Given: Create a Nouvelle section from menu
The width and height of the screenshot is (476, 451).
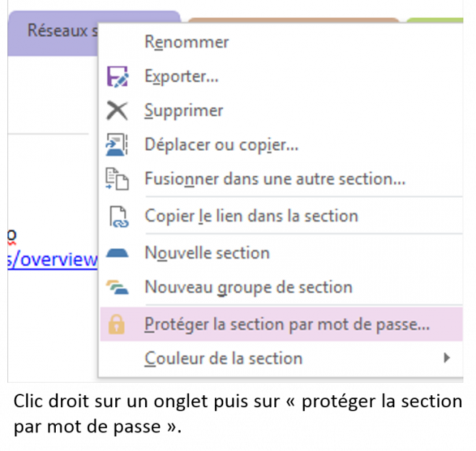Looking at the screenshot, I should (x=207, y=253).
